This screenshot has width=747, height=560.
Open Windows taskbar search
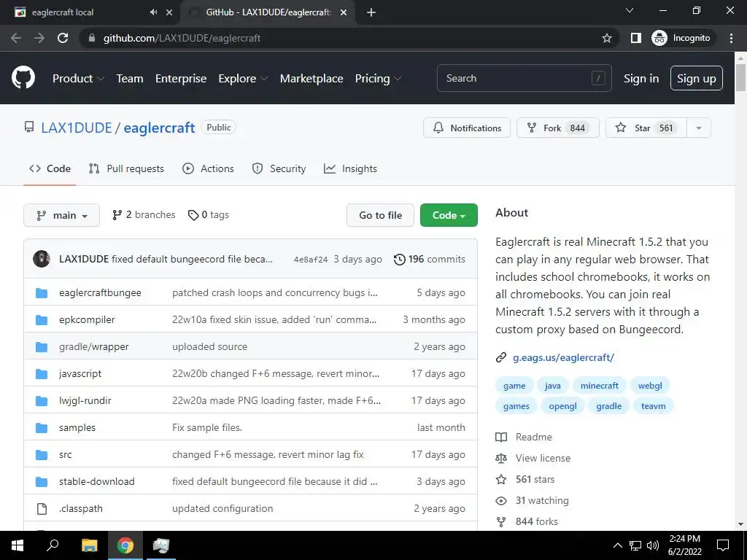click(x=53, y=545)
